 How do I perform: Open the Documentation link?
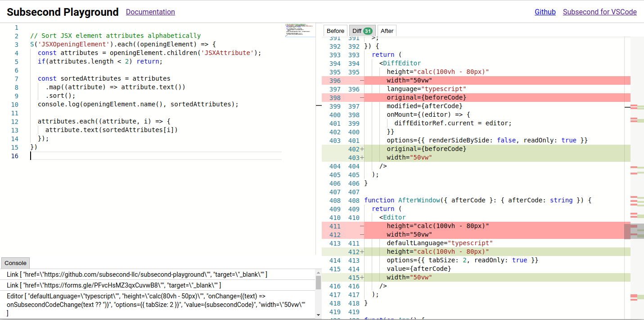click(150, 12)
